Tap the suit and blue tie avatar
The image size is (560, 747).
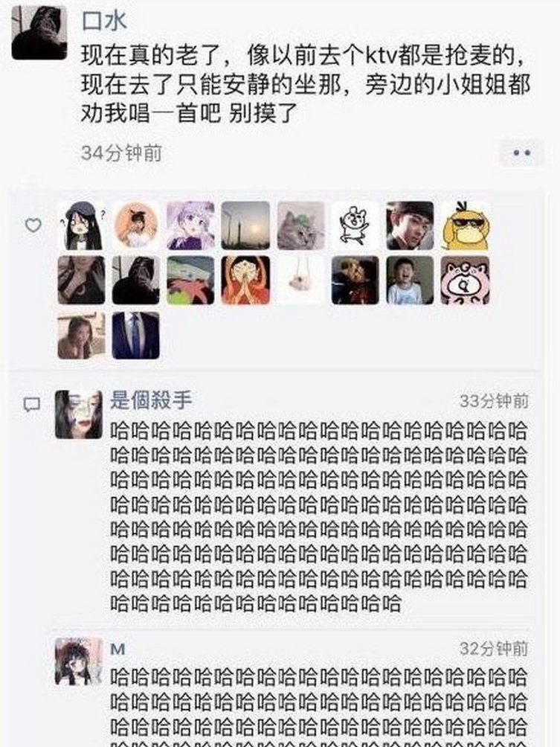click(135, 336)
